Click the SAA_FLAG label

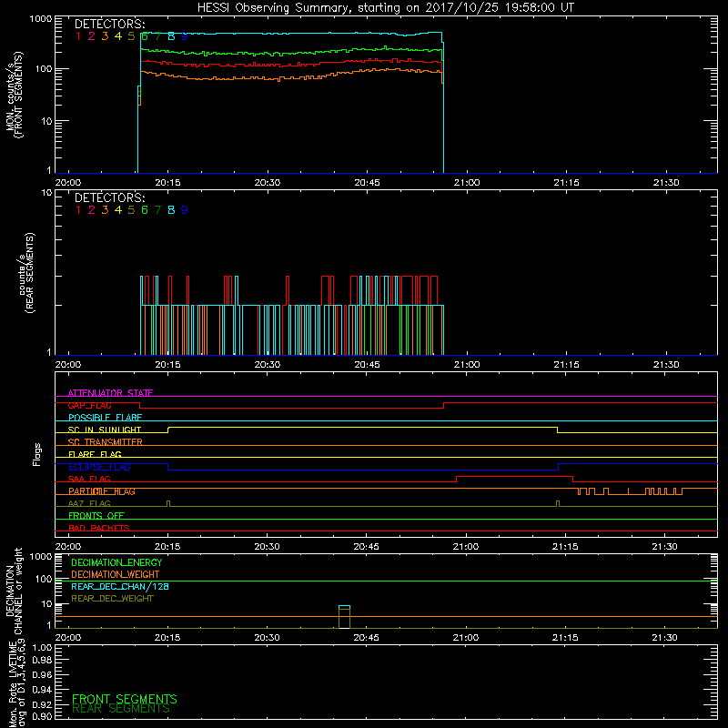coord(89,480)
